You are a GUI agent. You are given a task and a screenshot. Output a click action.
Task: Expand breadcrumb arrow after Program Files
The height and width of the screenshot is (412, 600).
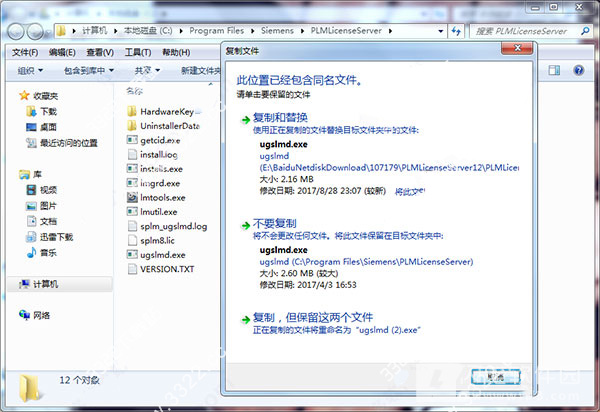click(x=253, y=31)
